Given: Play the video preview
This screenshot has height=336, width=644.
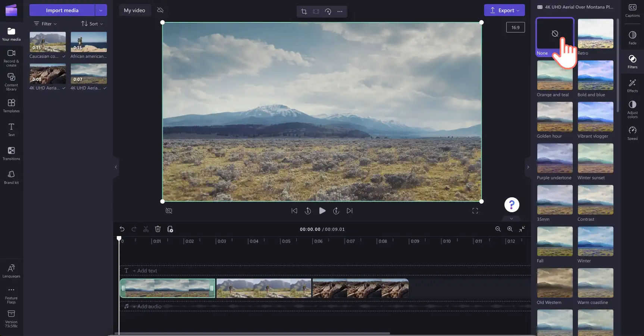Looking at the screenshot, I should (322, 211).
